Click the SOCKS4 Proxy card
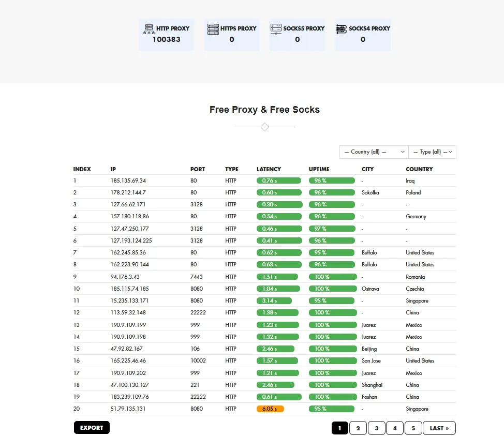 (363, 35)
